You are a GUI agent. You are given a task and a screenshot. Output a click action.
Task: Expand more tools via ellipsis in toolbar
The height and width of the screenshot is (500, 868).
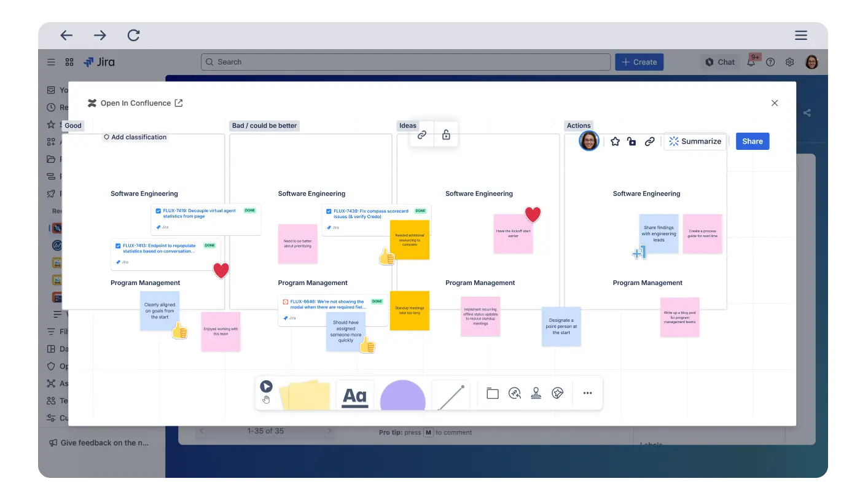(587, 393)
